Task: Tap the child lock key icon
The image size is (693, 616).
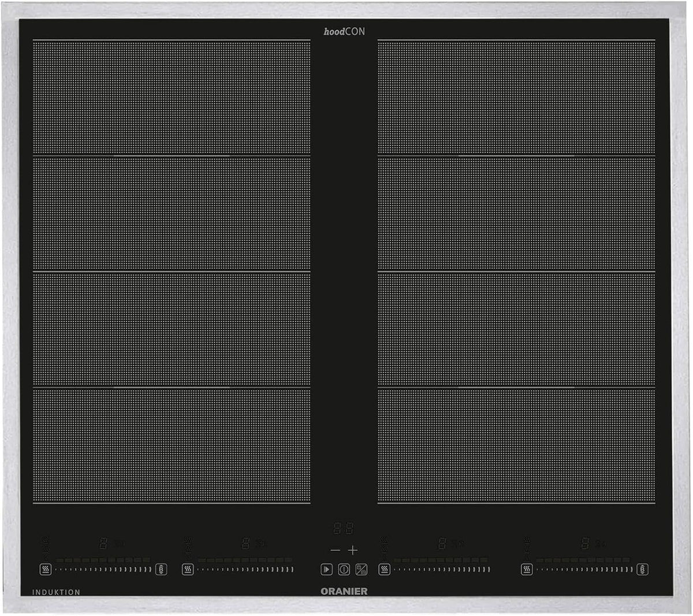Action: click(x=362, y=569)
